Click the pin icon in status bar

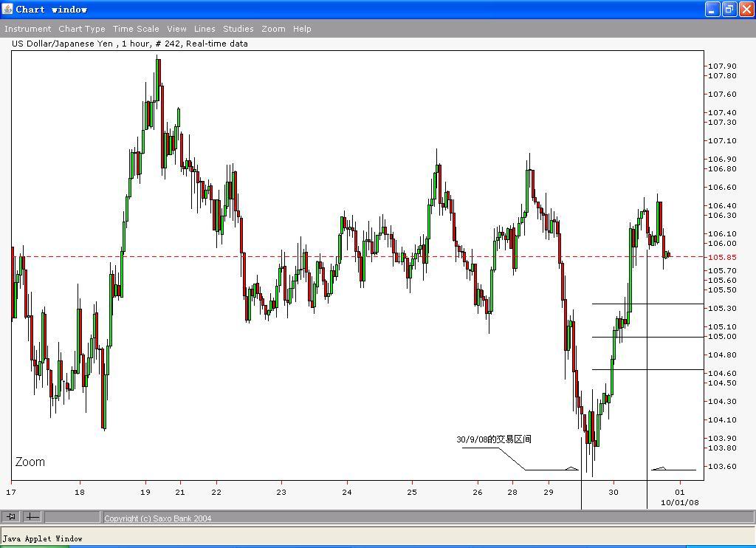pos(11,517)
